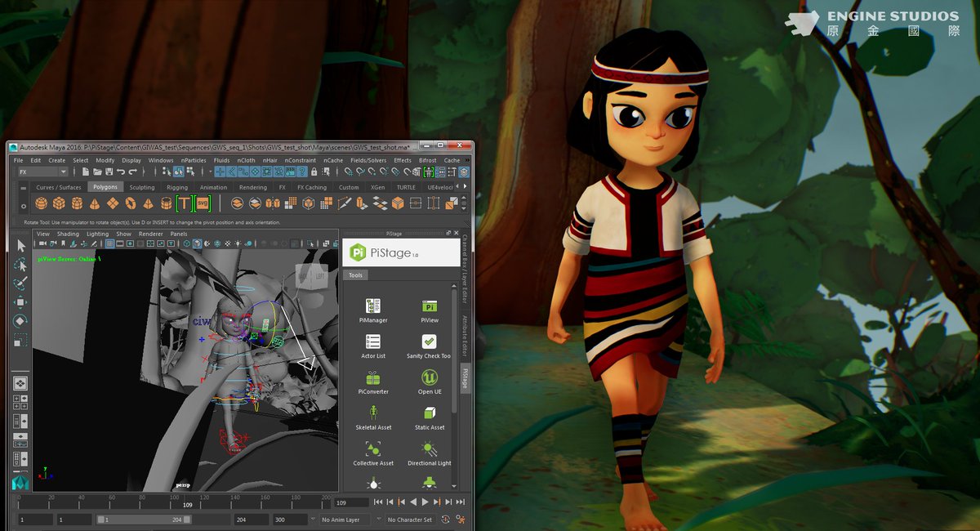Click shelf tab scroll arrows at right
Viewport: 980px width, 531px height.
pos(461,187)
